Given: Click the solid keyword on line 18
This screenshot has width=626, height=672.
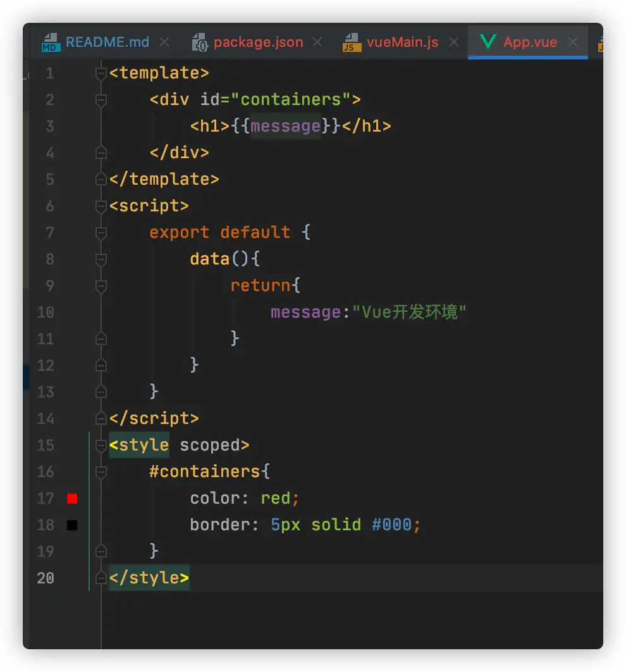Looking at the screenshot, I should point(336,525).
